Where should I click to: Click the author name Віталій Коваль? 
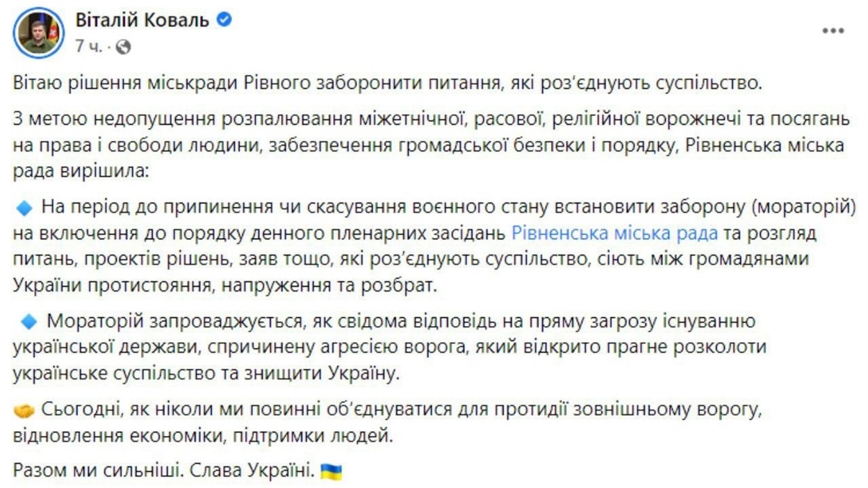point(142,20)
